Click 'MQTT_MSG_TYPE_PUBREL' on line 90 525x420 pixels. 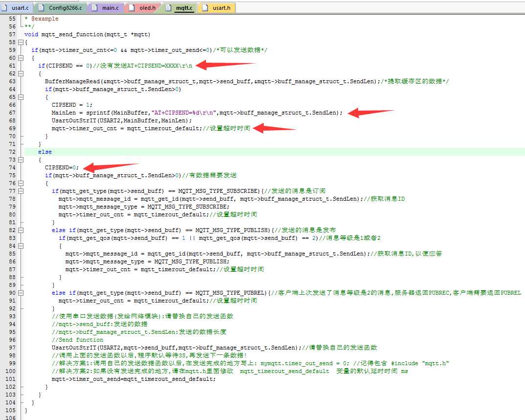coord(231,293)
